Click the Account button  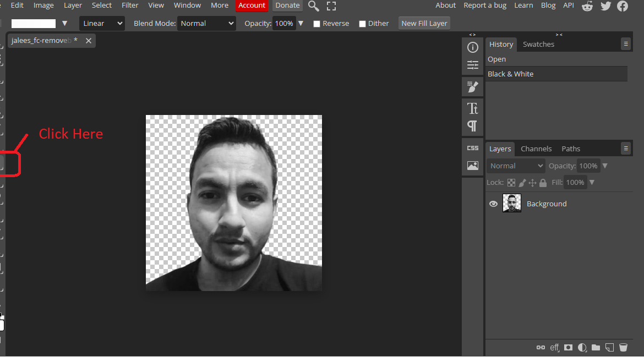[x=252, y=6]
